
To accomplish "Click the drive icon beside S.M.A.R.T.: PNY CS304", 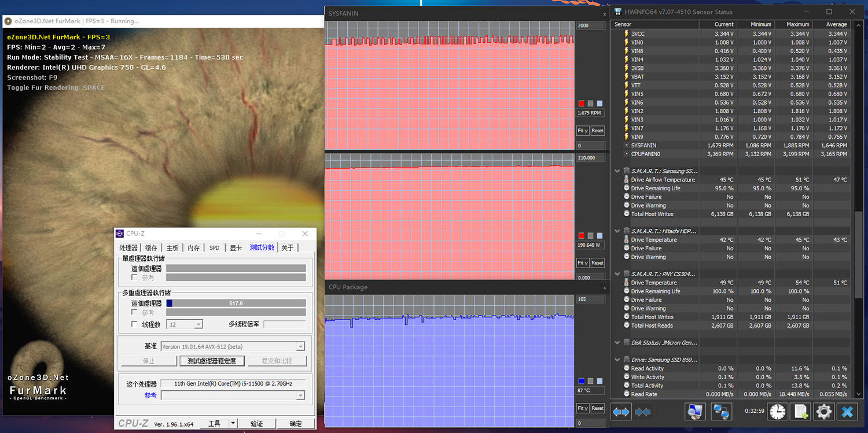I will pyautogui.click(x=626, y=274).
